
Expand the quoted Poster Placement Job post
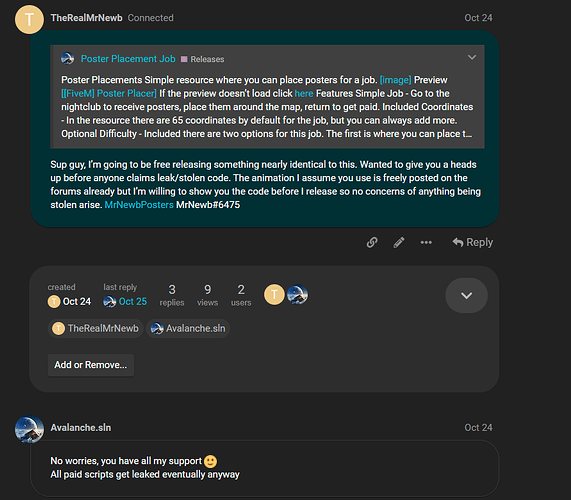472,58
